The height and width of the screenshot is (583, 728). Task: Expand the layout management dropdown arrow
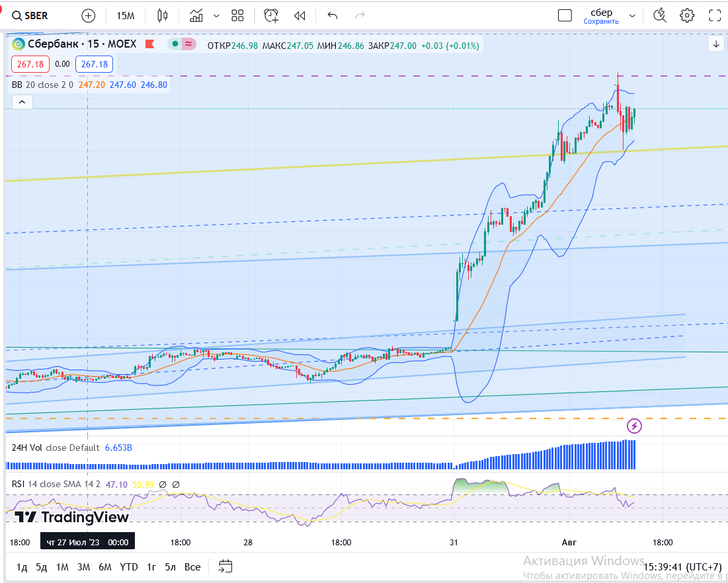point(632,16)
